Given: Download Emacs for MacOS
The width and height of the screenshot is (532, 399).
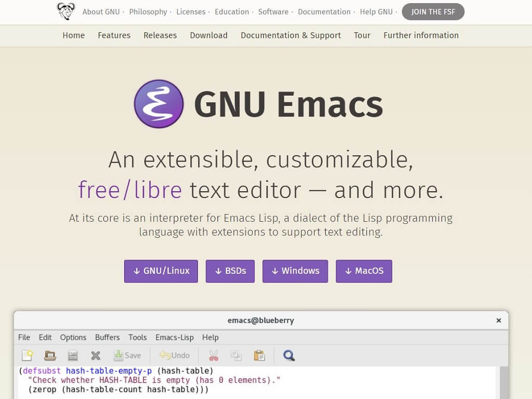Looking at the screenshot, I should 364,271.
